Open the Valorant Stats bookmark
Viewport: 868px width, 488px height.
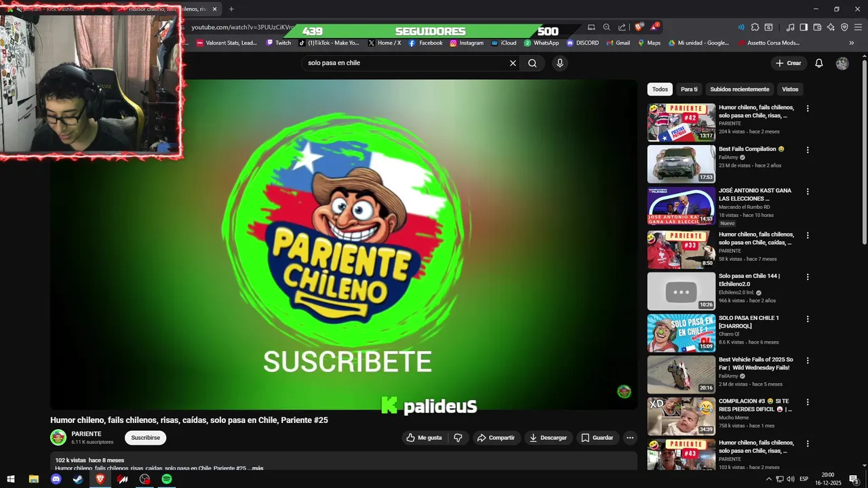pyautogui.click(x=226, y=43)
